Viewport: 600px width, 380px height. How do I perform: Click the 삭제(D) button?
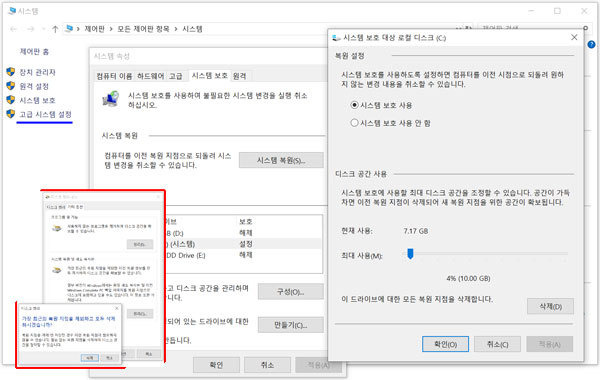click(x=550, y=306)
